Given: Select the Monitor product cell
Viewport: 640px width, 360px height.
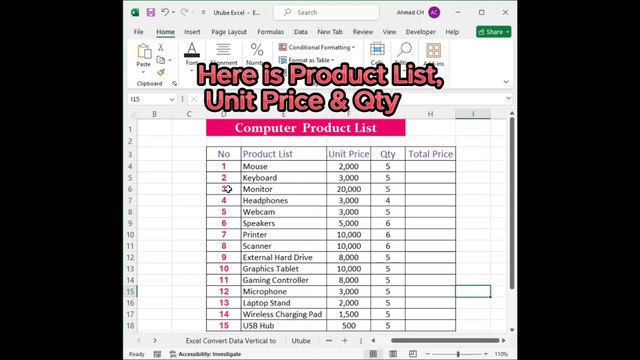Looking at the screenshot, I should 284,189.
